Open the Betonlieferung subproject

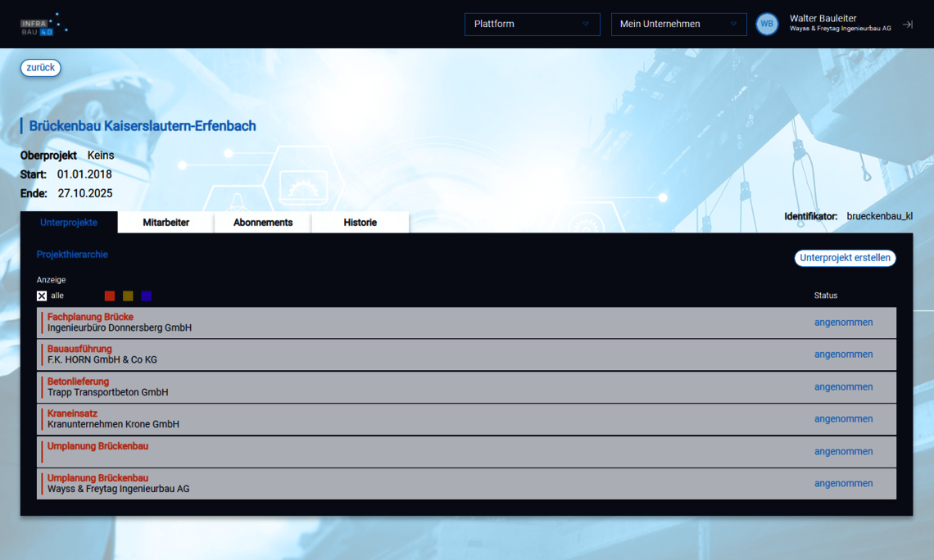click(466, 386)
